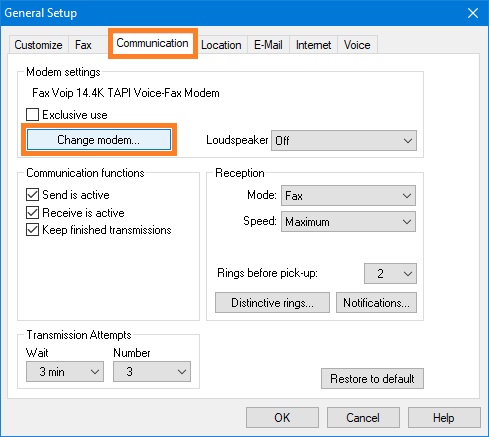Expand the Speed dropdown
This screenshot has width=489, height=437.
pyautogui.click(x=348, y=222)
